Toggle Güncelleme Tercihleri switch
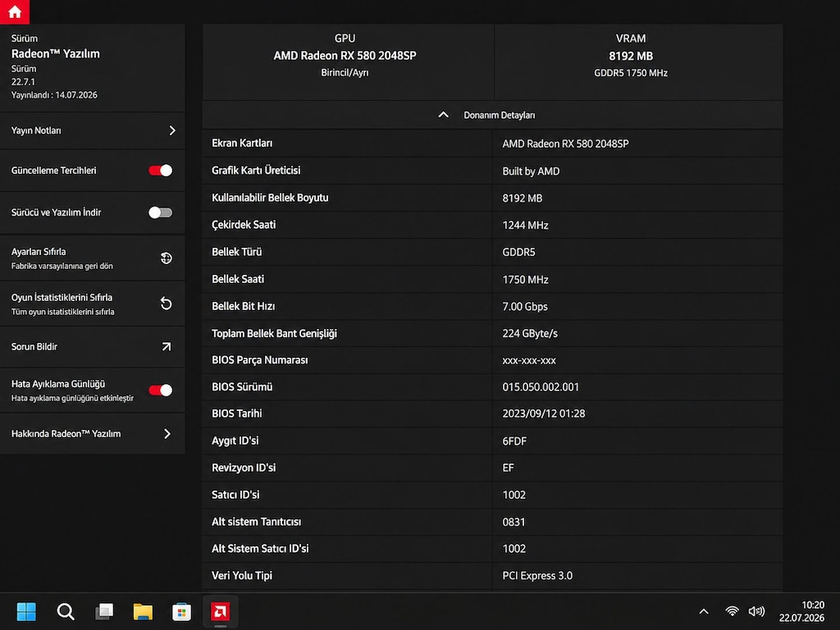 pyautogui.click(x=160, y=171)
